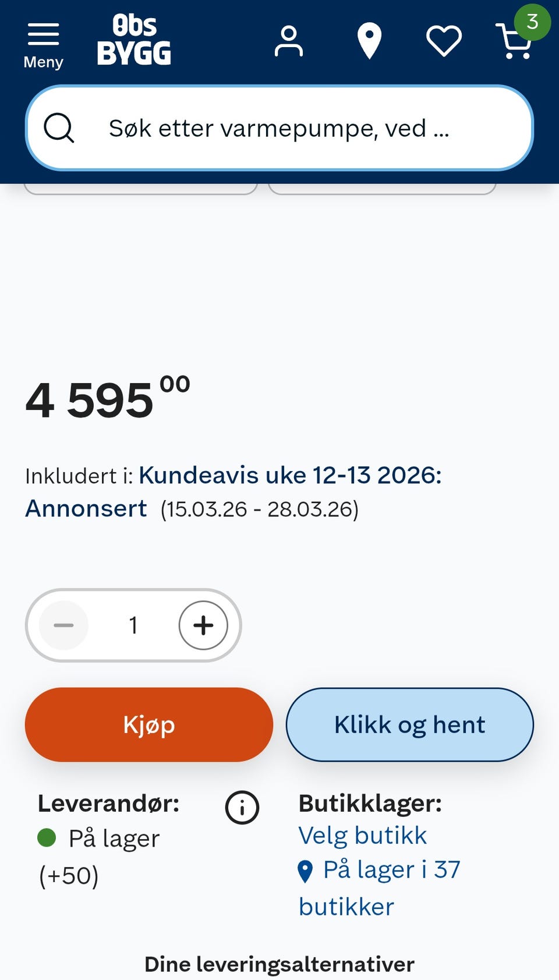Viewport: 559px width, 980px height.
Task: Click the pin icon beside store stock
Action: (x=305, y=871)
